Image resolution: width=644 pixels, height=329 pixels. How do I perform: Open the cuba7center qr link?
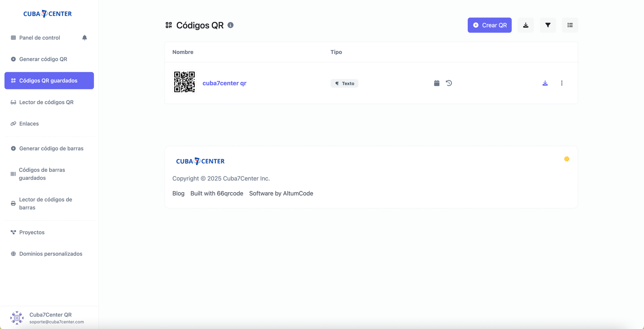(x=224, y=83)
